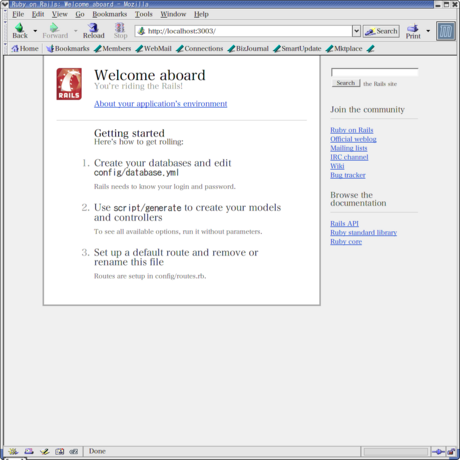This screenshot has width=460, height=460.
Task: Click the toolbar Search button
Action: pos(381,31)
